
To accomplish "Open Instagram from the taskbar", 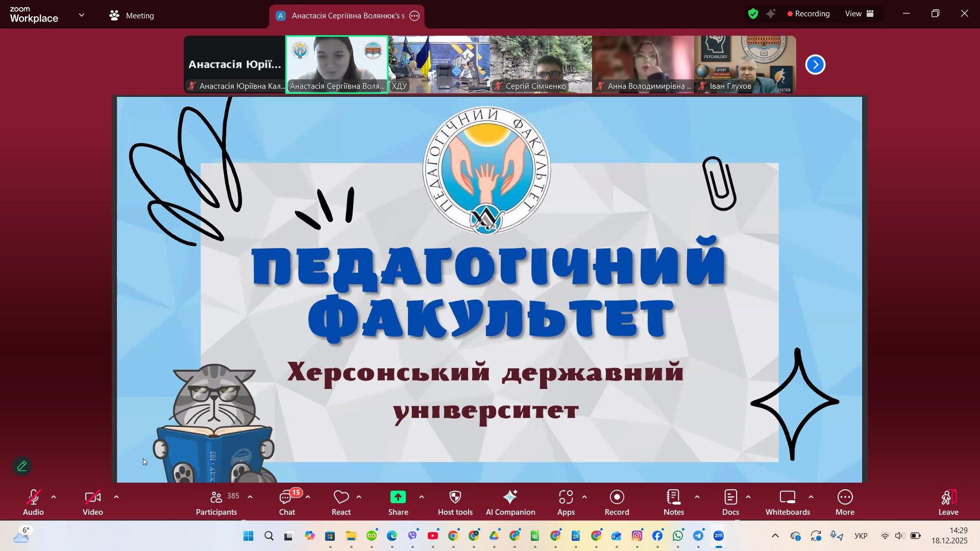I will pyautogui.click(x=637, y=536).
